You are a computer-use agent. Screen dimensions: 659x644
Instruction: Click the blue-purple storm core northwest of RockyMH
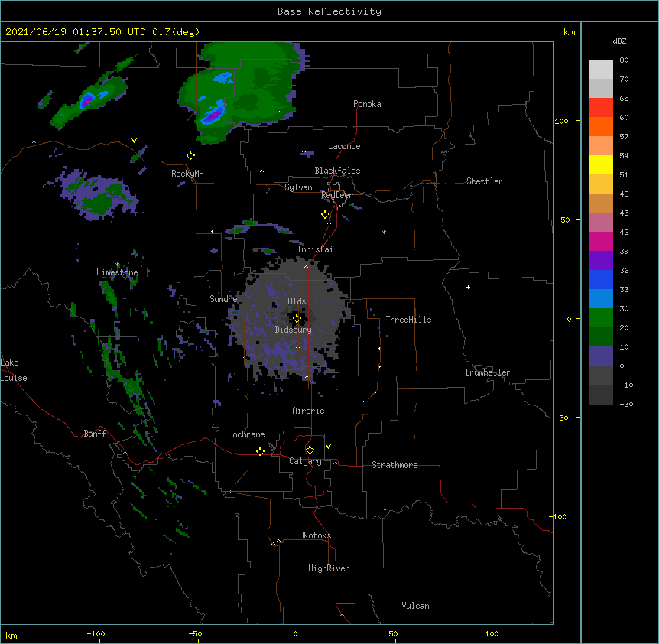click(86, 101)
